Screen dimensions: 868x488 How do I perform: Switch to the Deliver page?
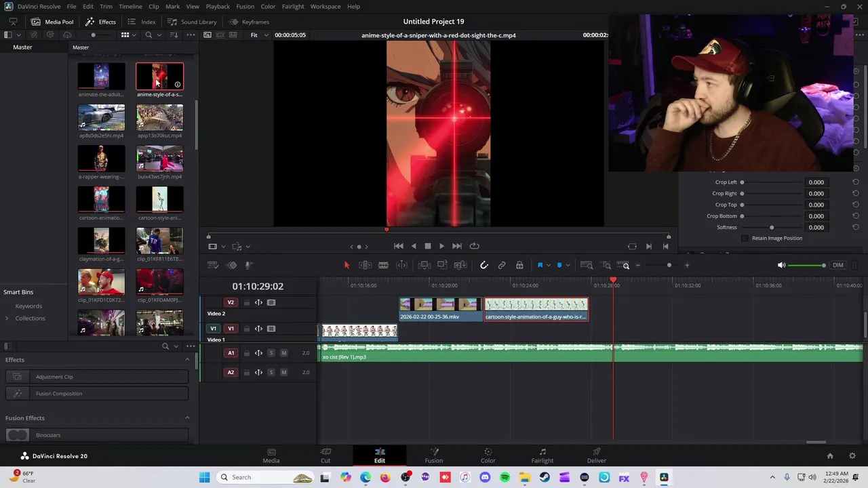(x=597, y=455)
